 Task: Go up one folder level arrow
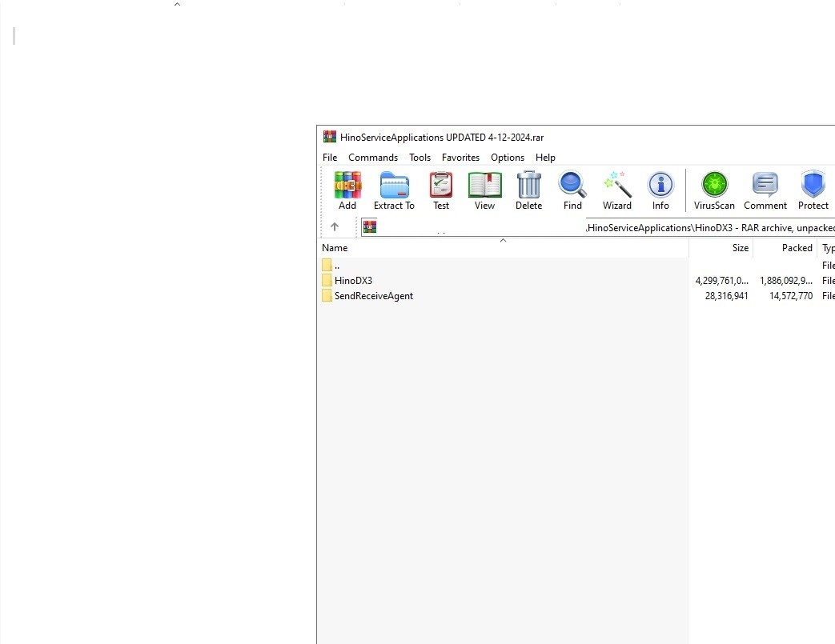coord(335,226)
